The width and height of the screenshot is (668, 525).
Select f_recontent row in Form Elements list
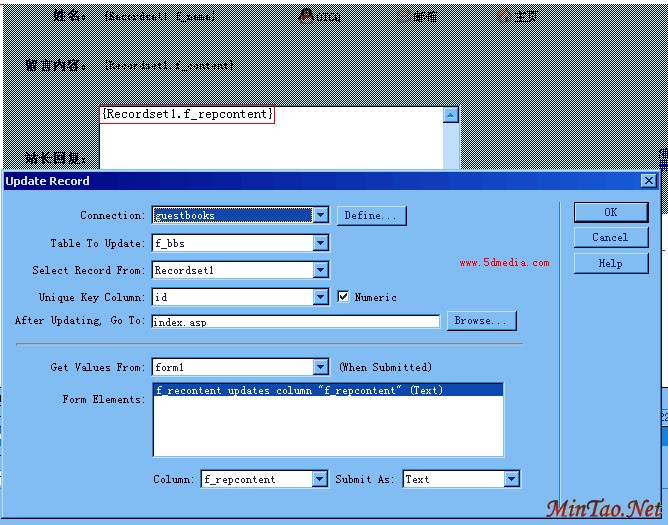click(x=299, y=391)
